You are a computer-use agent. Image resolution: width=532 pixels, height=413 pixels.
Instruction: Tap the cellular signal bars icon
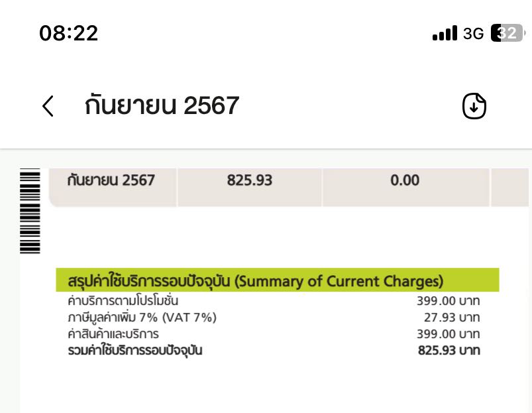[445, 33]
